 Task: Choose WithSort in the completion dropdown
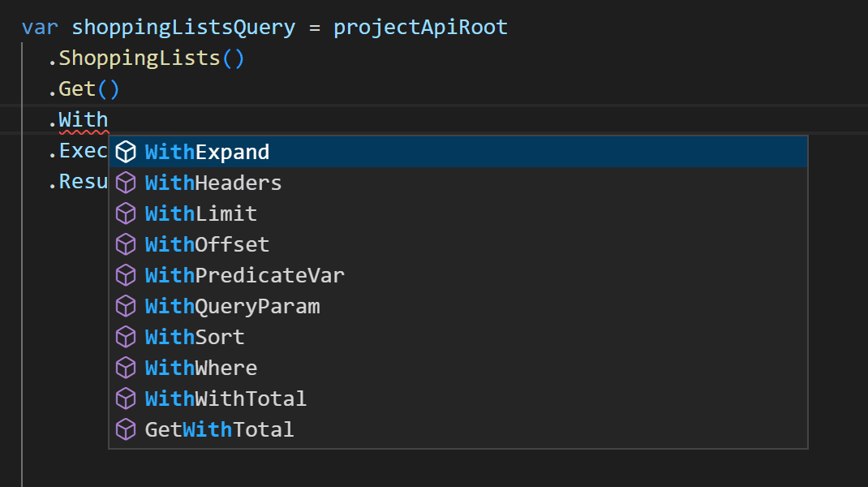tap(195, 336)
